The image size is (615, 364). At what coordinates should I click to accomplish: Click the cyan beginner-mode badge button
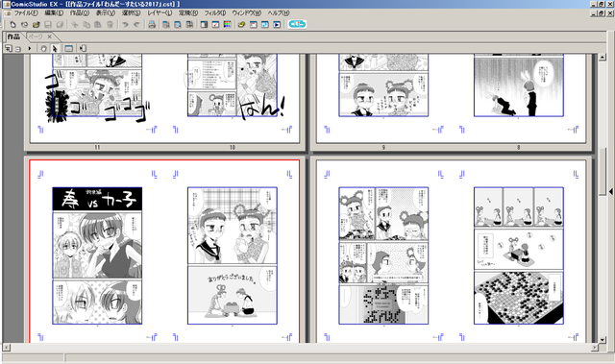pos(297,24)
